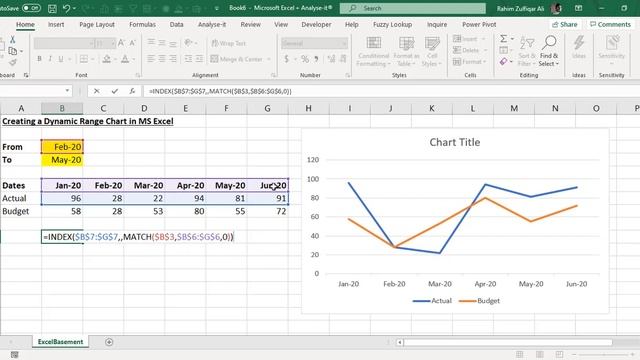This screenshot has height=360, width=640.
Task: Click inside the formula bar text
Action: pyautogui.click(x=220, y=91)
